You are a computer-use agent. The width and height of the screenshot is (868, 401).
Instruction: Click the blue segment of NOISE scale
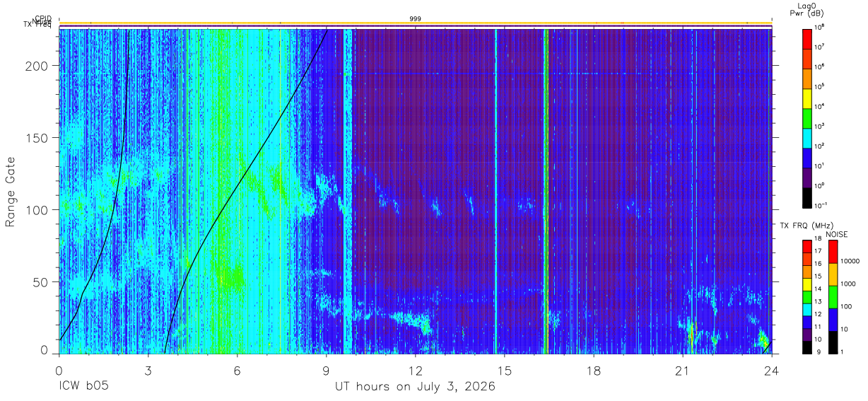pyautogui.click(x=833, y=318)
